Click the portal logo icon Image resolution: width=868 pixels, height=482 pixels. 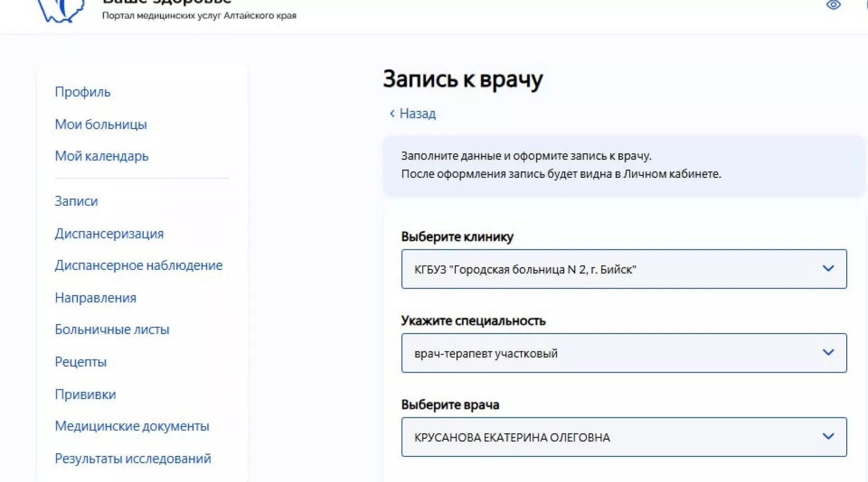pos(60,10)
